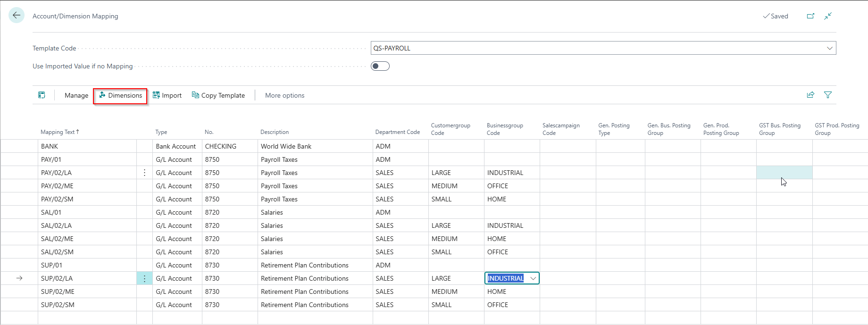Click the Gen. Posting Type column header
The image size is (868, 325).
click(x=614, y=129)
